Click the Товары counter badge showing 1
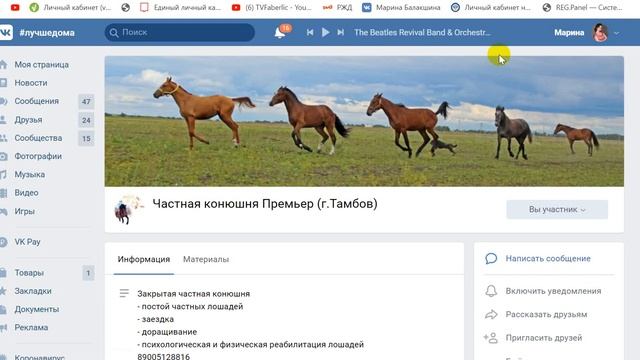 point(88,273)
